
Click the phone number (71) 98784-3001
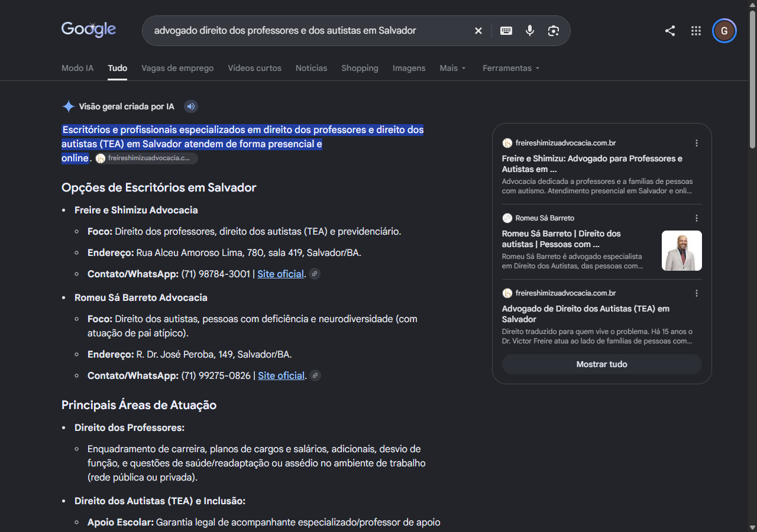pyautogui.click(x=216, y=274)
